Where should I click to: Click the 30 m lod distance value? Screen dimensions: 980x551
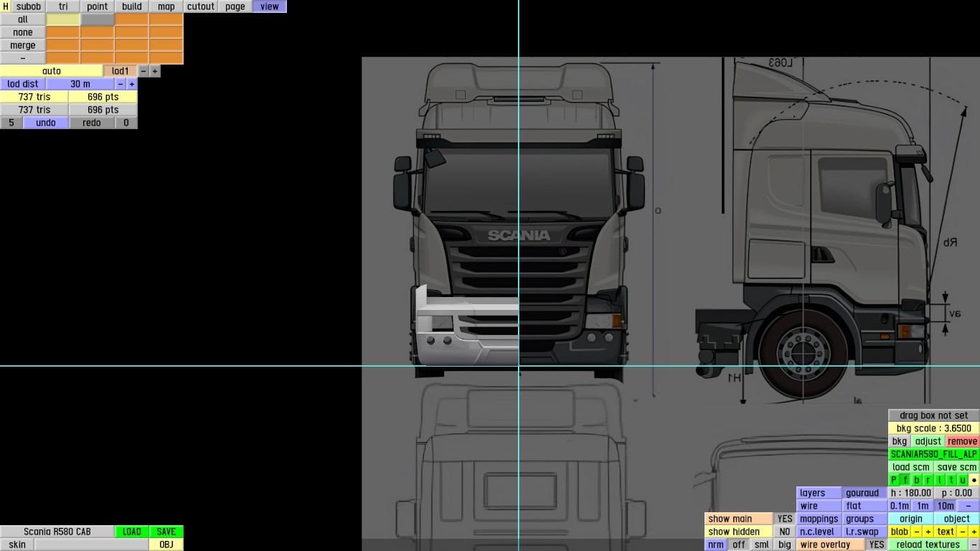(80, 84)
